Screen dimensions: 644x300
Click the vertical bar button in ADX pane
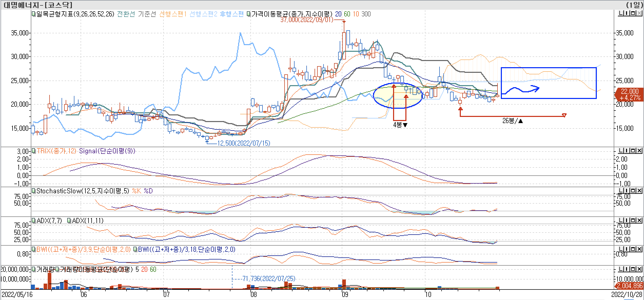(627, 220)
